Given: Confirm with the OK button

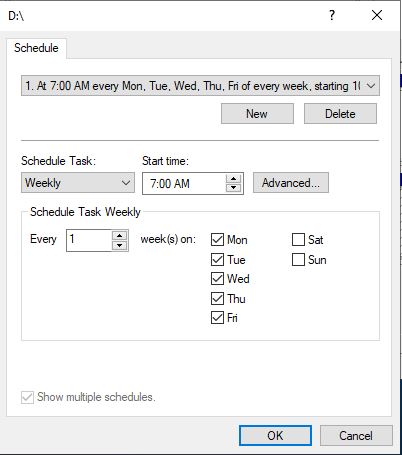Looking at the screenshot, I should click(x=275, y=435).
